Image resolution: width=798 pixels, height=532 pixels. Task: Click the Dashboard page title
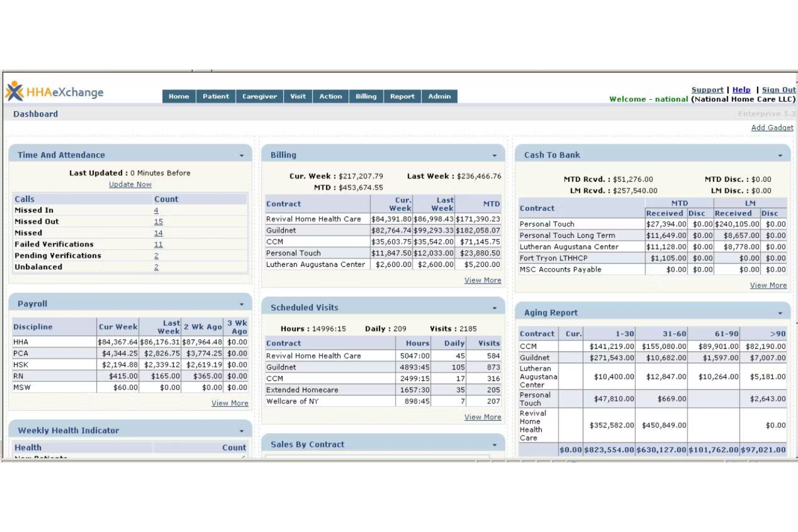point(36,114)
